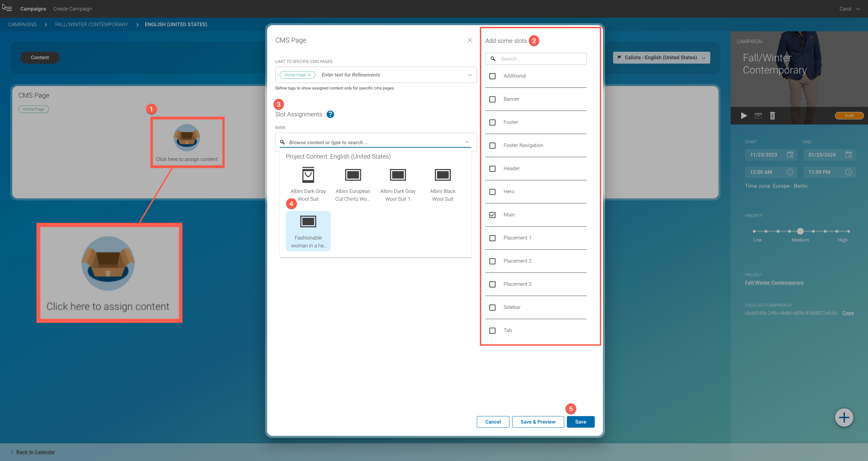Enable the Banner slot checkbox
The height and width of the screenshot is (461, 868).
pos(492,99)
